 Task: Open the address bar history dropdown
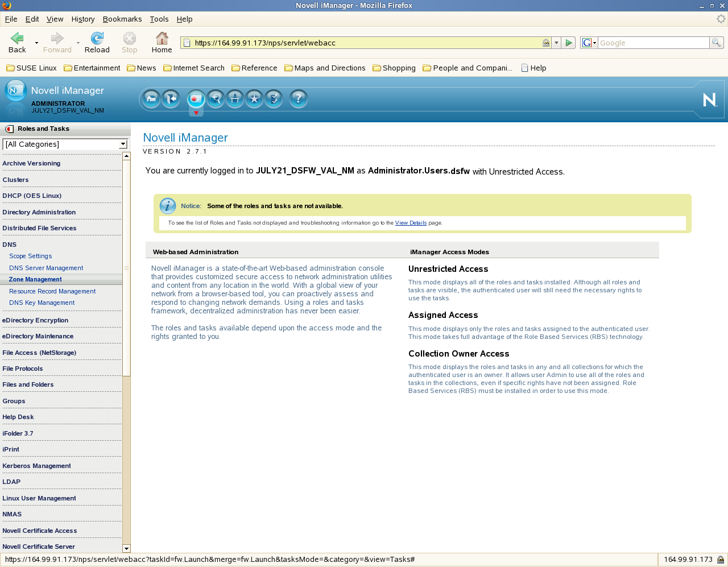(557, 43)
